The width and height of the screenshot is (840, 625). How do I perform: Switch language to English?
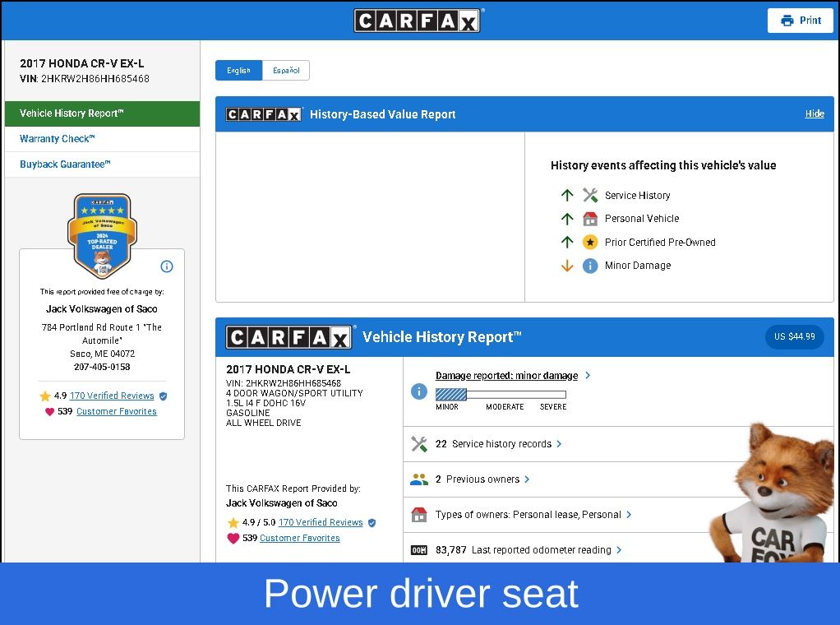[x=239, y=70]
